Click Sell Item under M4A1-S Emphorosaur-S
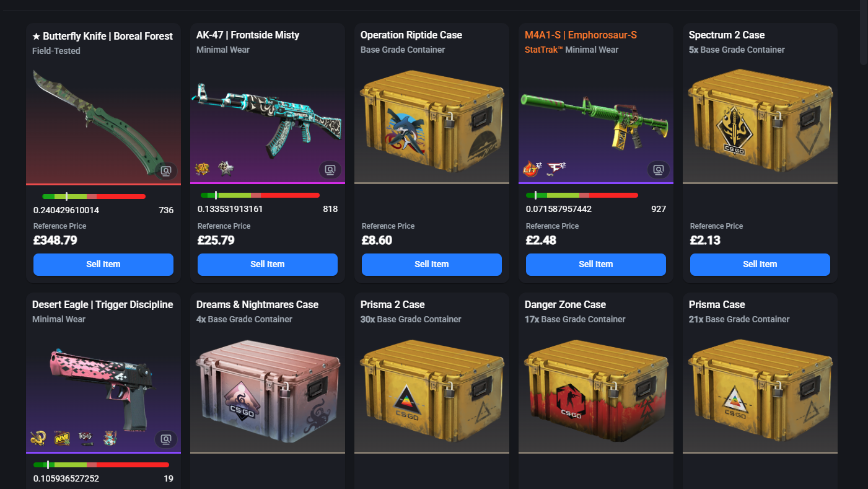The width and height of the screenshot is (868, 489). (596, 264)
